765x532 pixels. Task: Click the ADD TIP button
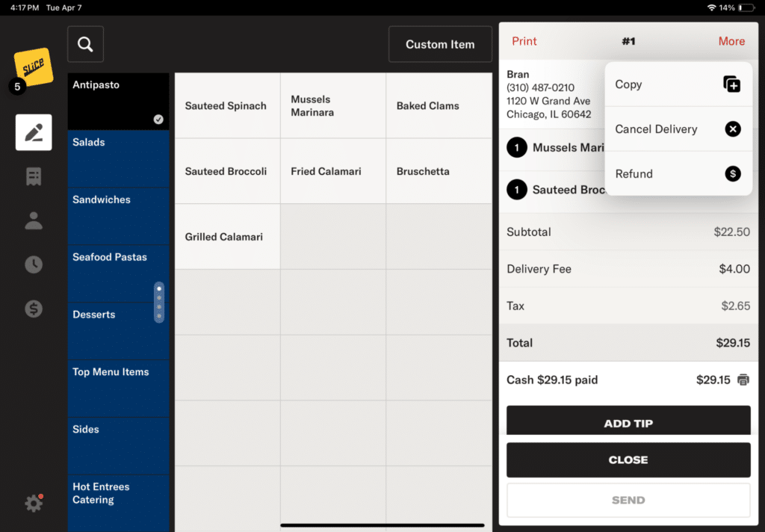628,420
